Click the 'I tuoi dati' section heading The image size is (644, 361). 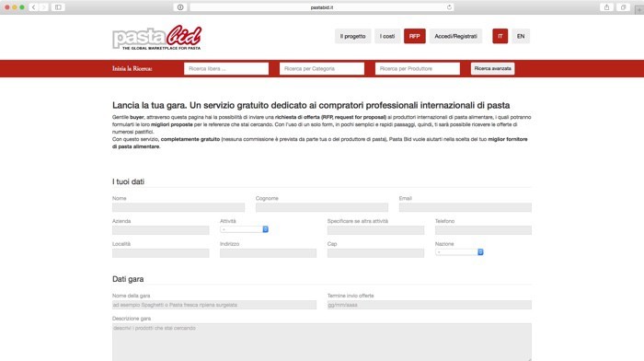[x=128, y=181]
